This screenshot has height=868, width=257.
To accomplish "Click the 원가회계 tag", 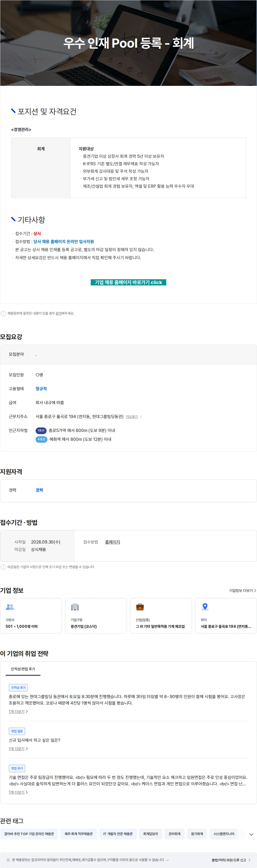I will coord(197,834).
